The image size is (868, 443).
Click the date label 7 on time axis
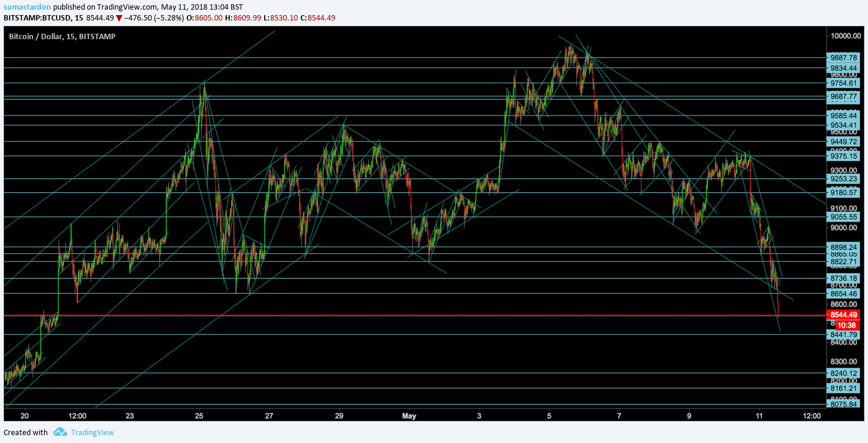point(619,416)
